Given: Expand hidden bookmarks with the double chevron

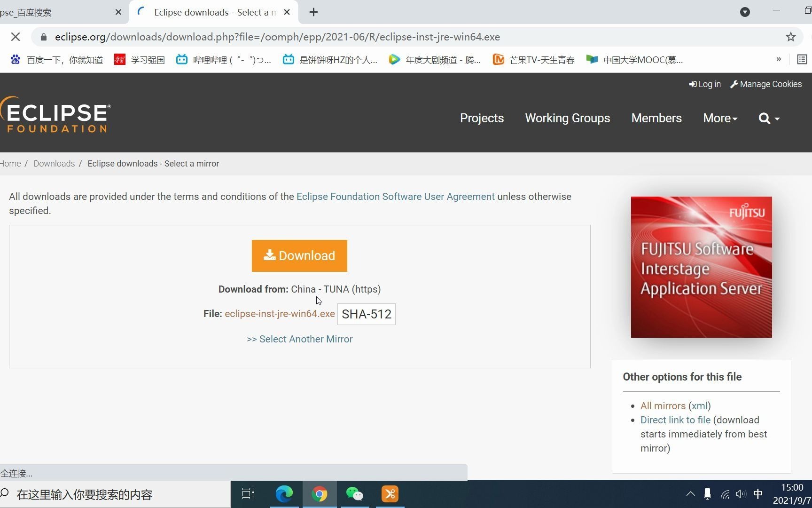Looking at the screenshot, I should point(779,59).
